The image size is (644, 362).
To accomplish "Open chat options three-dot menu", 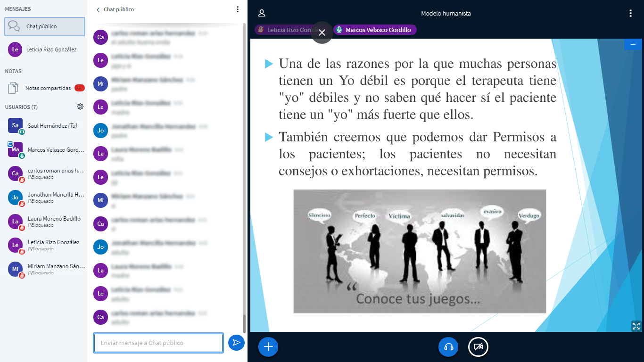I will click(238, 9).
